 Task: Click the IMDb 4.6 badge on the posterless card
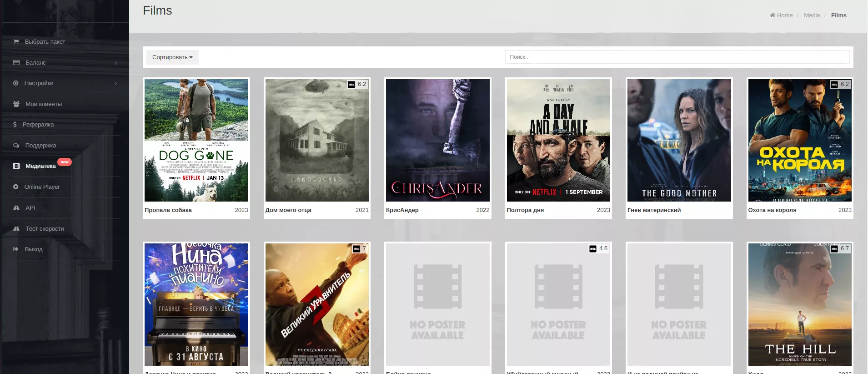[599, 248]
